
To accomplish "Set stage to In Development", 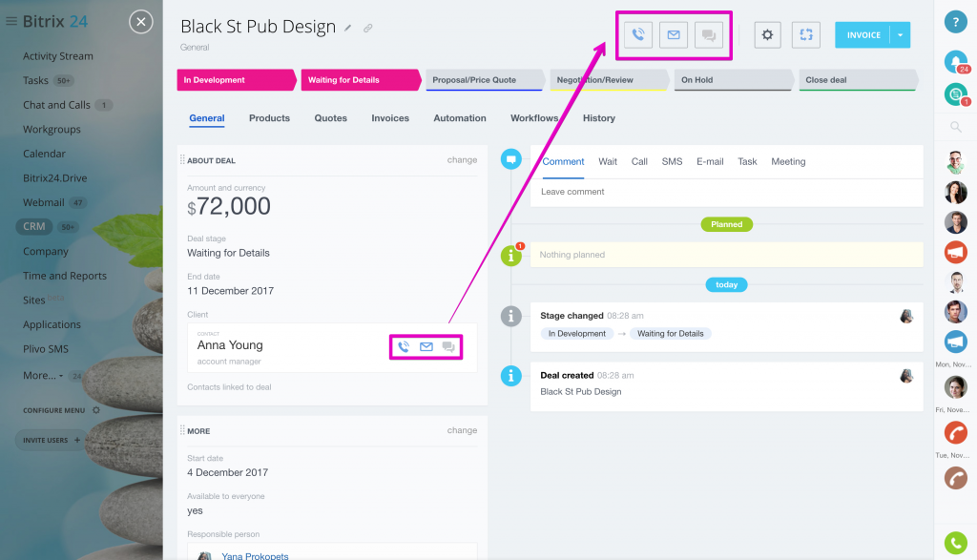I will [236, 80].
